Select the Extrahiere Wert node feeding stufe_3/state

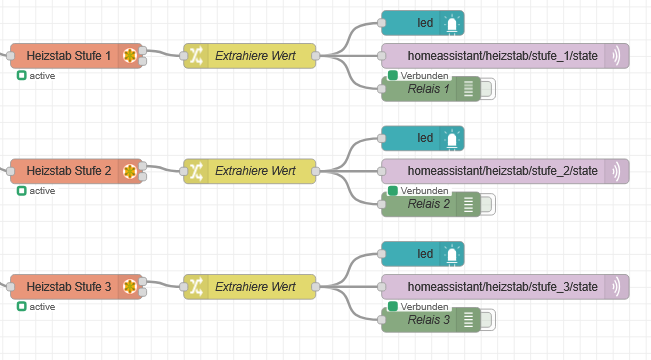pyautogui.click(x=250, y=287)
